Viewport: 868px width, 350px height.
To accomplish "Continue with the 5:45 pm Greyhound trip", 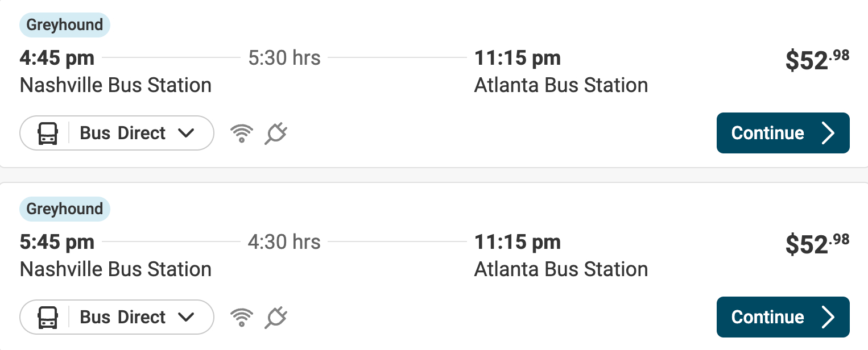I will click(x=782, y=318).
